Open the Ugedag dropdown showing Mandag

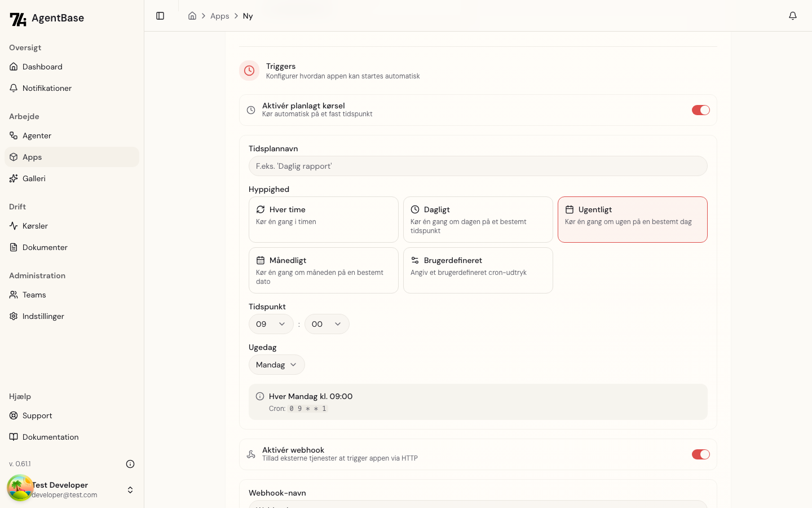(276, 365)
